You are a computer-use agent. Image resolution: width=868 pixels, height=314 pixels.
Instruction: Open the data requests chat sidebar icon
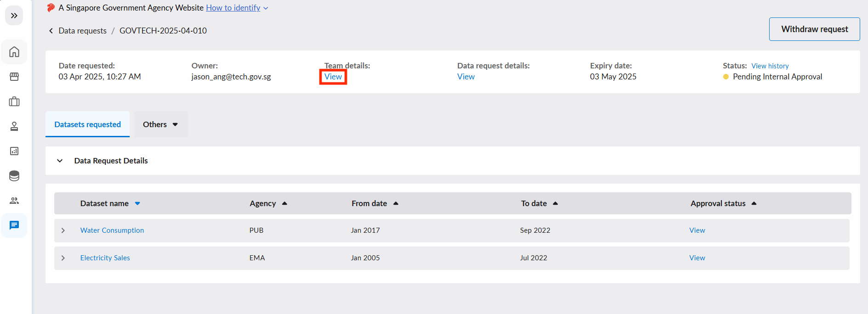[x=14, y=225]
